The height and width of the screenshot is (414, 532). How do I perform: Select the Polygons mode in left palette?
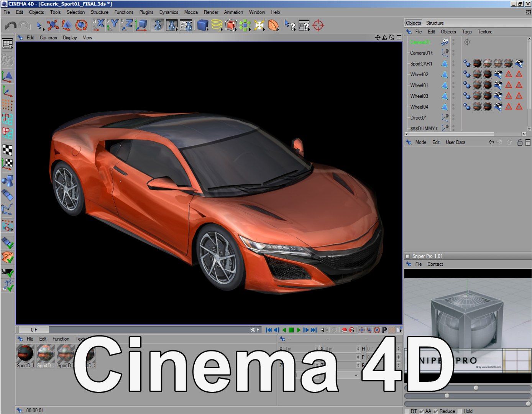[x=7, y=133]
